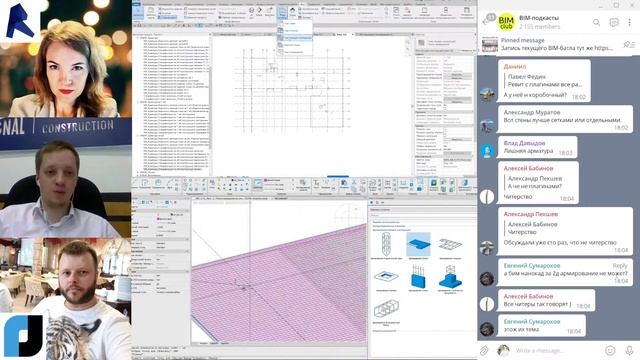640x360 pixels.
Task: Open the Pinned message banner
Action: click(556, 44)
